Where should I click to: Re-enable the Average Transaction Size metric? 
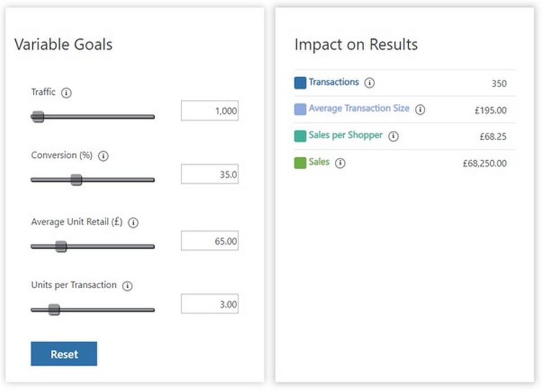[301, 109]
